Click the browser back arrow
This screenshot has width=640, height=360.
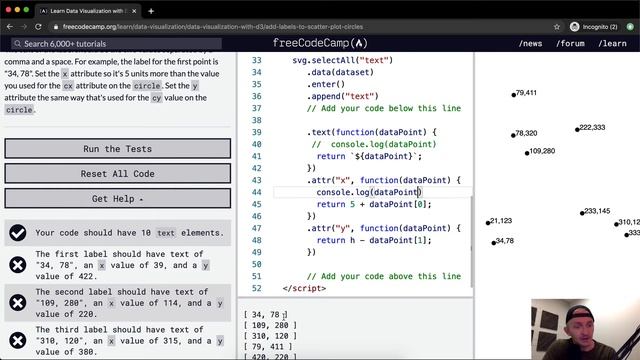click(x=10, y=27)
